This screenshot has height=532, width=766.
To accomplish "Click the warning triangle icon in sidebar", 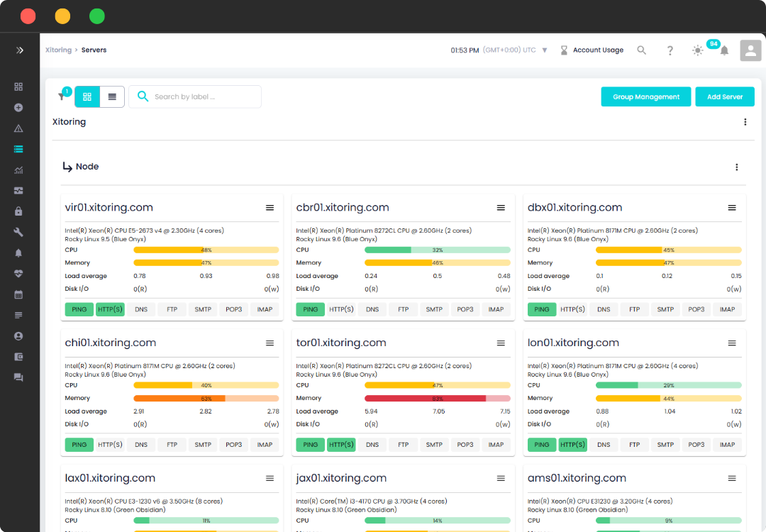I will pos(18,128).
